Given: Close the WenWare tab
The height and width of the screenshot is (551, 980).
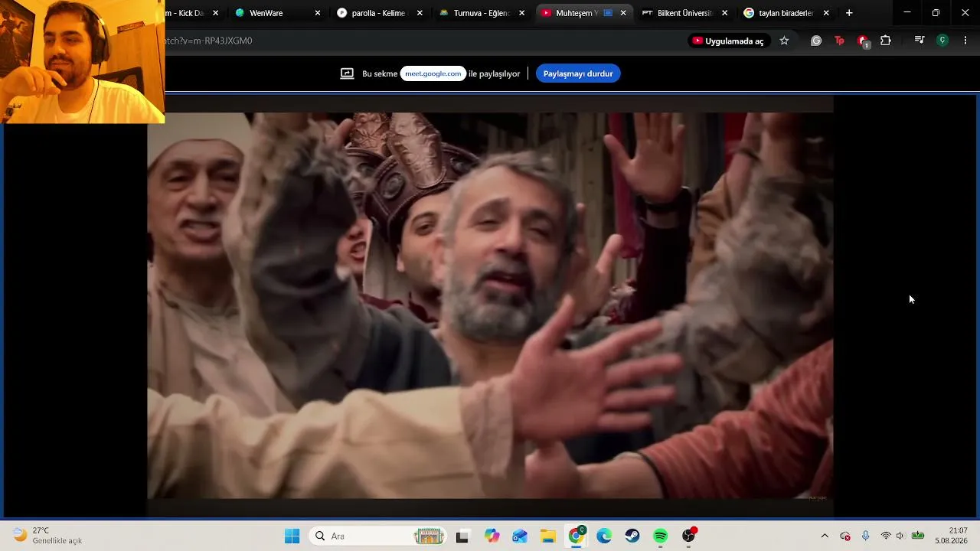Looking at the screenshot, I should (x=318, y=13).
